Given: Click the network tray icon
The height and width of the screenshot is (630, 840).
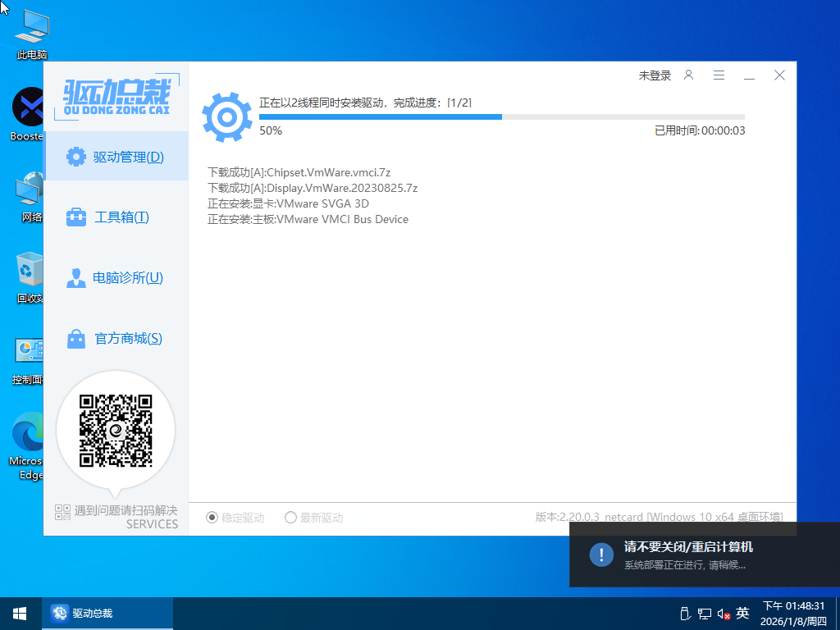Looking at the screenshot, I should pyautogui.click(x=705, y=614).
